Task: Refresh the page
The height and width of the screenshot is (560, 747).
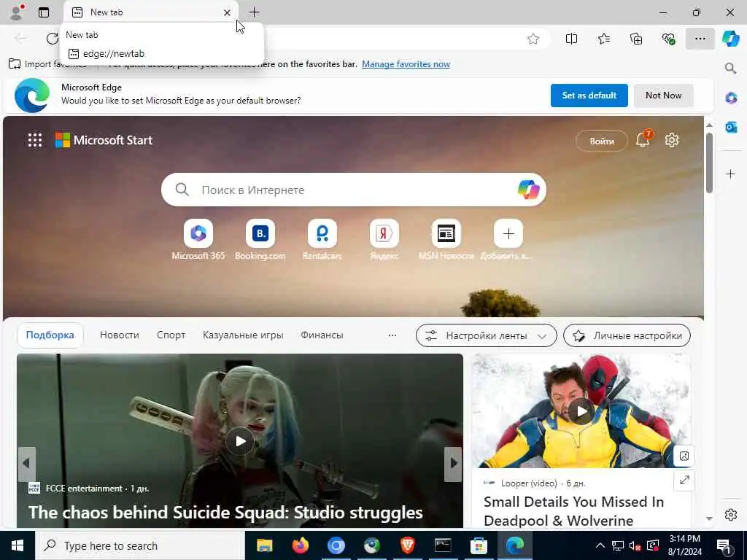Action: click(x=52, y=39)
